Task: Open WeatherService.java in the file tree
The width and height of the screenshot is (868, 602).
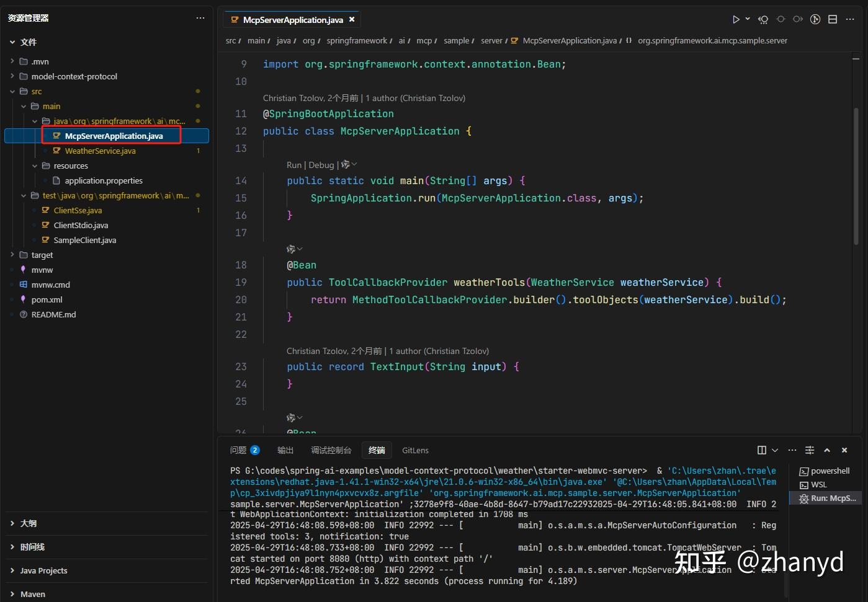Action: (100, 151)
